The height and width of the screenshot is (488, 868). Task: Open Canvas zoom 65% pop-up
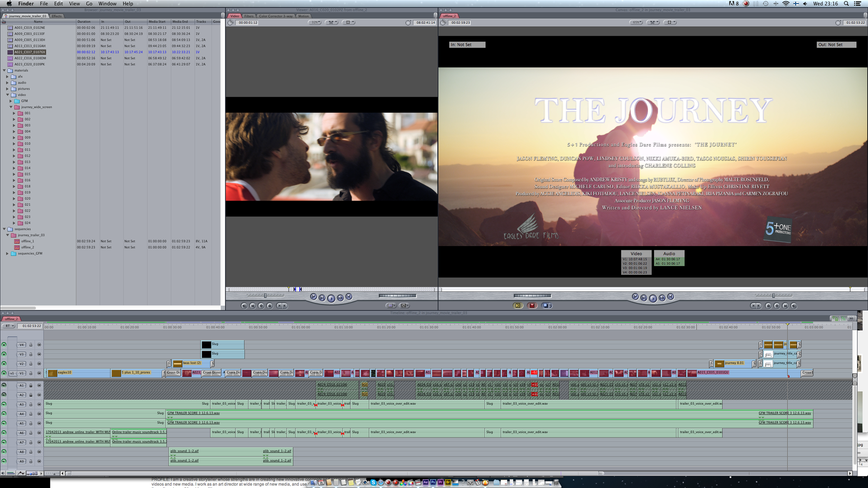coord(636,22)
